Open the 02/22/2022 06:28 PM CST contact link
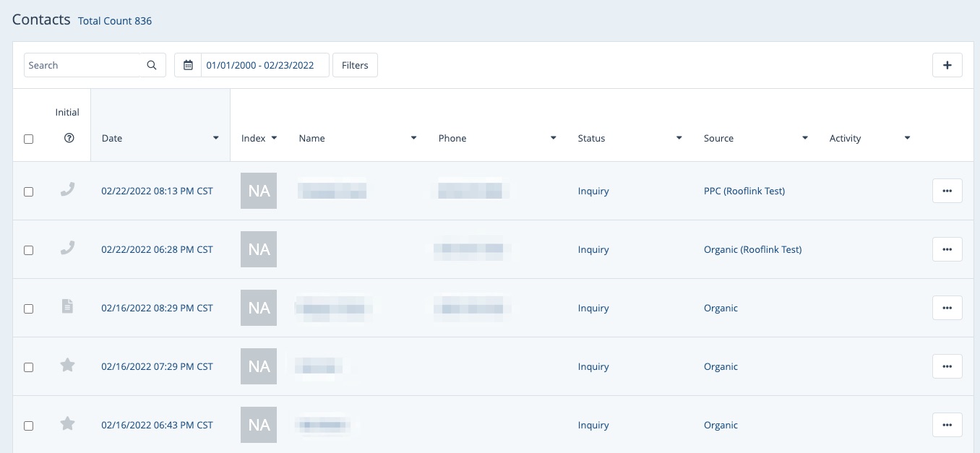The width and height of the screenshot is (980, 453). (157, 249)
